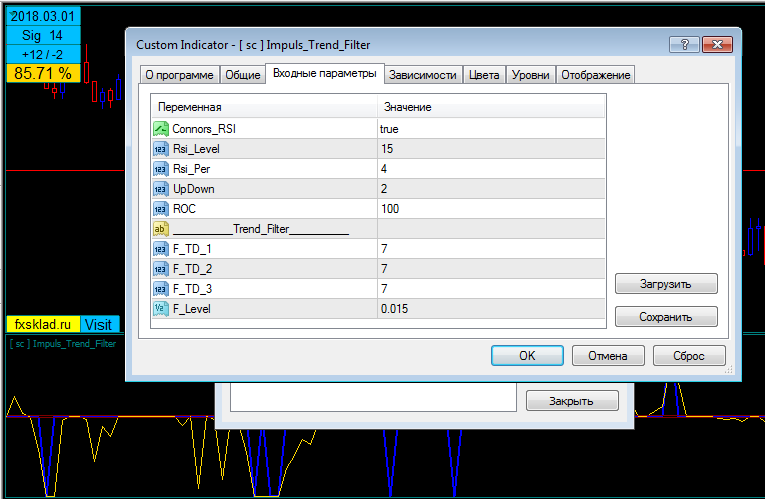Click the F_TD_3 integer type icon
Viewport: 765px width, 499px height.
(161, 289)
